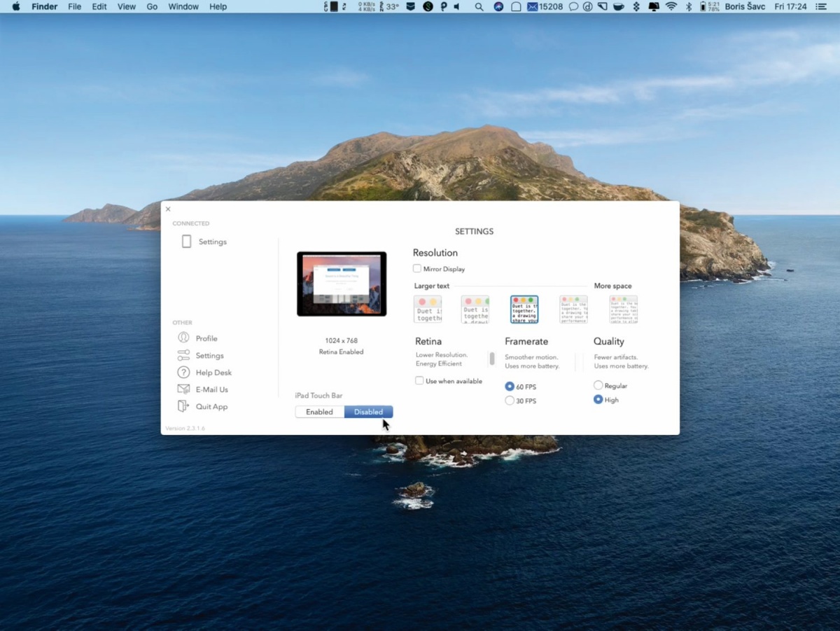
Task: Open Spotlight search in menu bar
Action: 479,6
